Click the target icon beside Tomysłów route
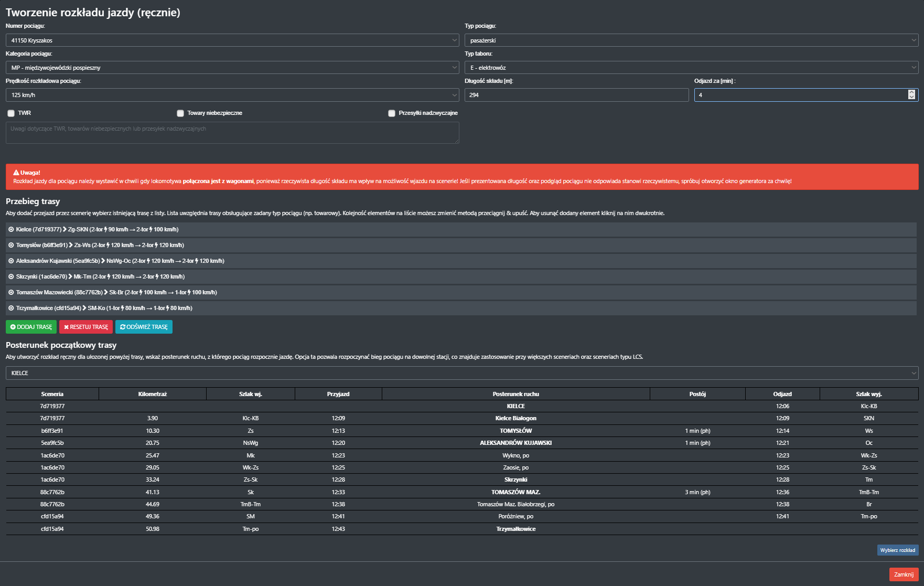Screen dimensions: 924x586 pos(11,245)
